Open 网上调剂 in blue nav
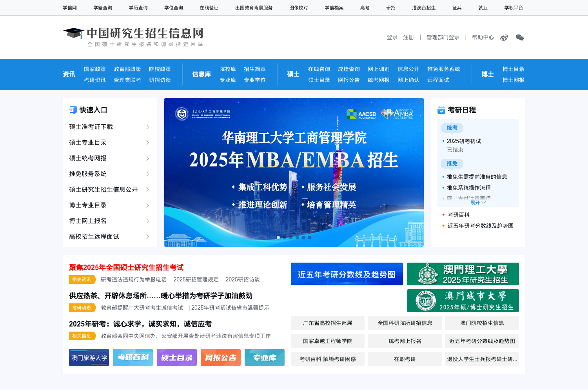The image size is (588, 390). tap(379, 69)
